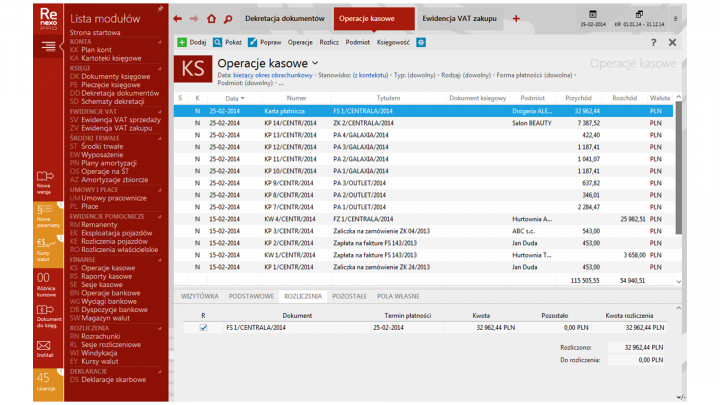Uncheck the R checkbox for FS 1/CENTRALA/2014
This screenshot has width=720, height=405.
click(203, 327)
